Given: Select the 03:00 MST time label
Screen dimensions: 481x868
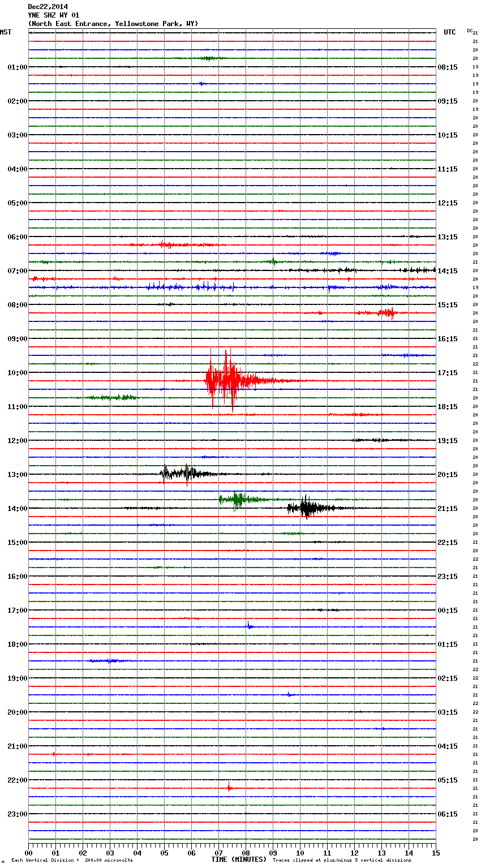Looking at the screenshot, I should pos(18,135).
